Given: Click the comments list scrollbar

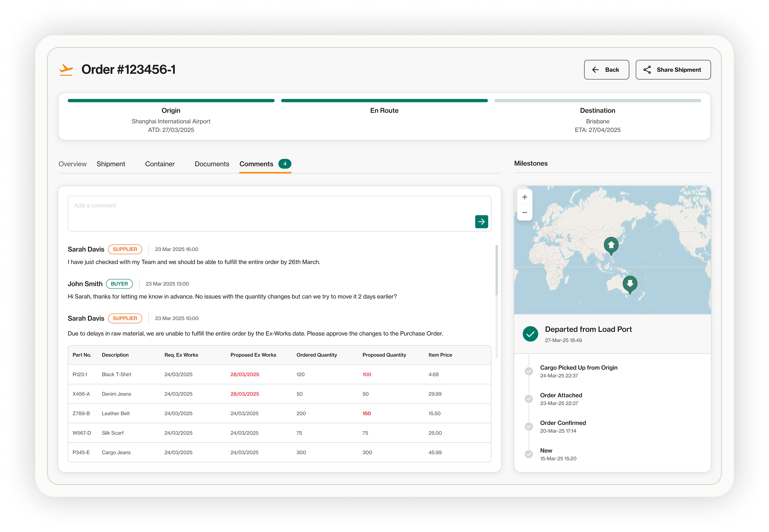Looking at the screenshot, I should pos(497,270).
